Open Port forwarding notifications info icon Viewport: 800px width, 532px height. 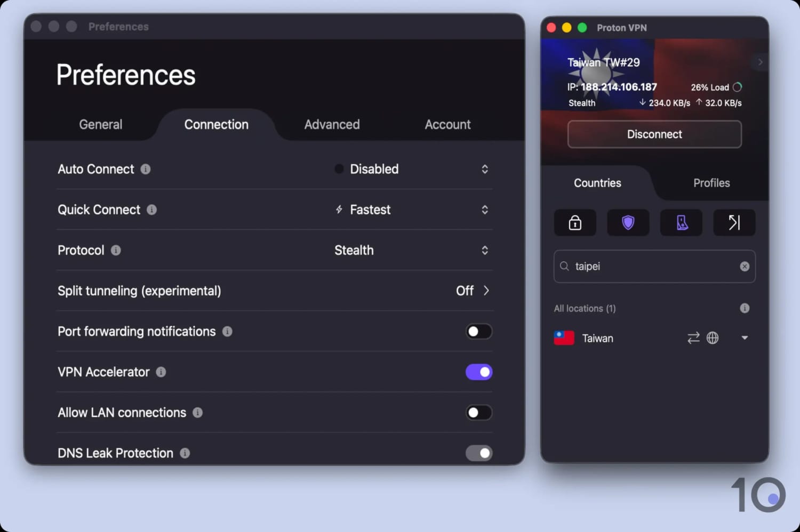227,331
